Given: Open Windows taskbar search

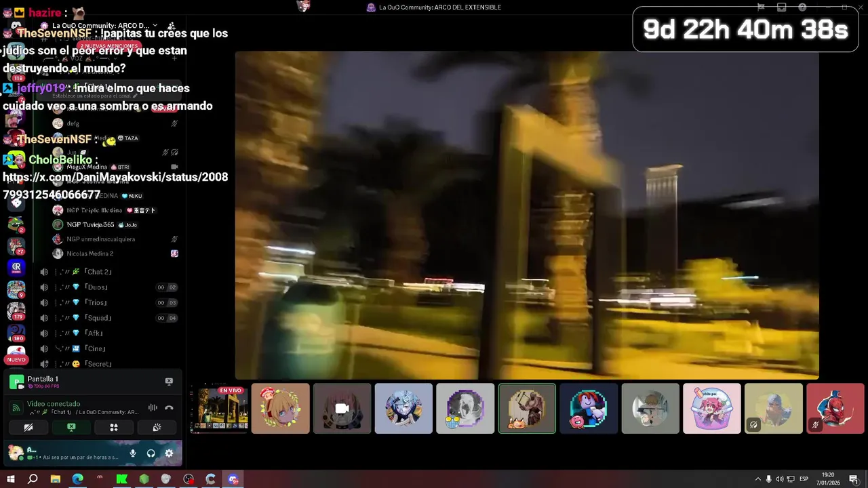Looking at the screenshot, I should (x=33, y=479).
